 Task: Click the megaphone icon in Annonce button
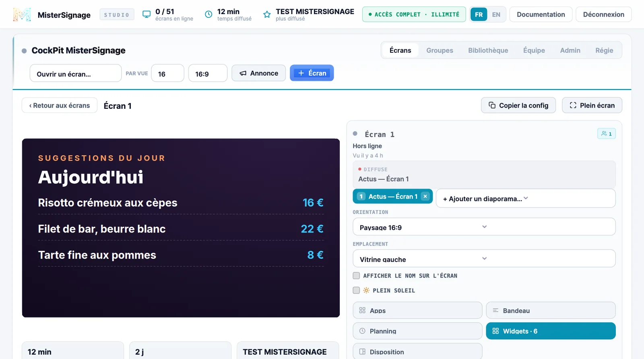point(243,73)
